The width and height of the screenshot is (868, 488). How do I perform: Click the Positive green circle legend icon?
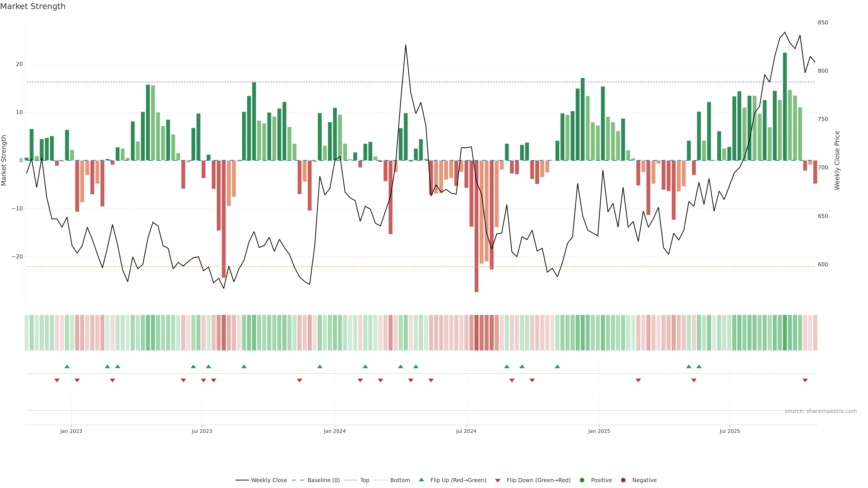[582, 480]
